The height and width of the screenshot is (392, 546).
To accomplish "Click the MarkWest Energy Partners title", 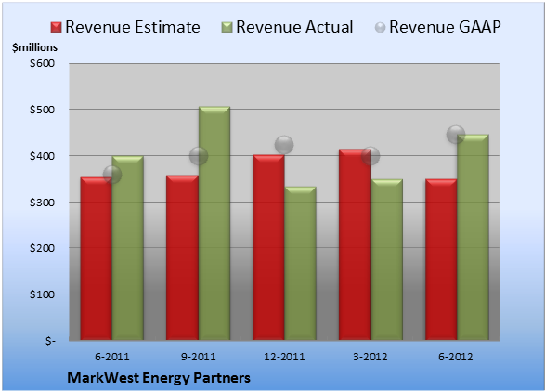I will pyautogui.click(x=159, y=378).
